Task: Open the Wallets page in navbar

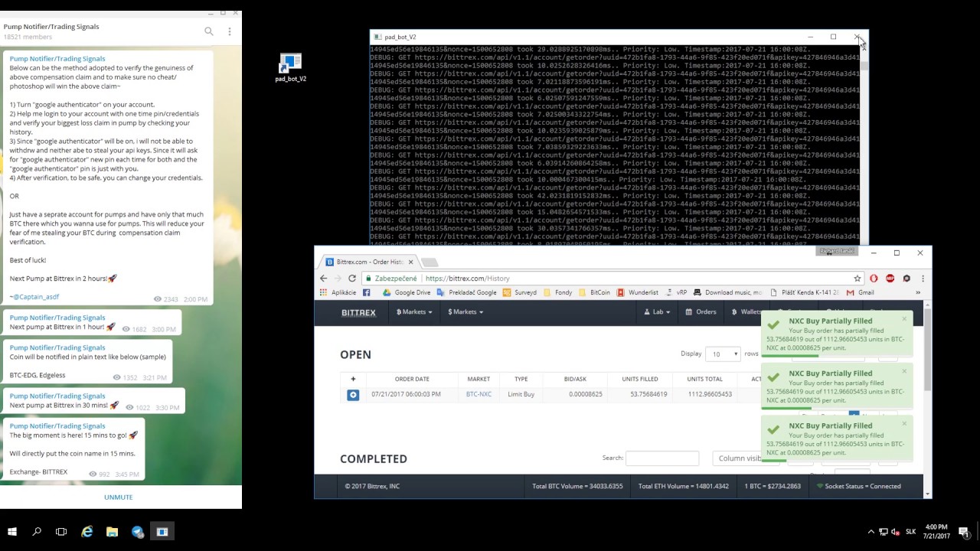Action: click(x=746, y=312)
